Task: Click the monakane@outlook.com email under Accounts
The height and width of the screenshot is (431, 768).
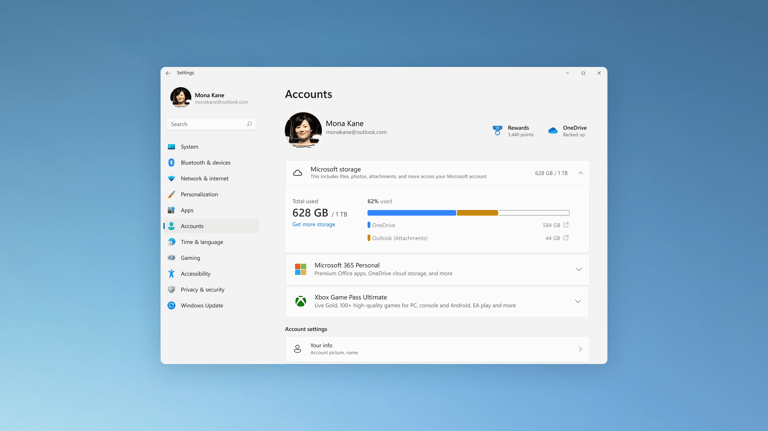Action: [x=356, y=132]
